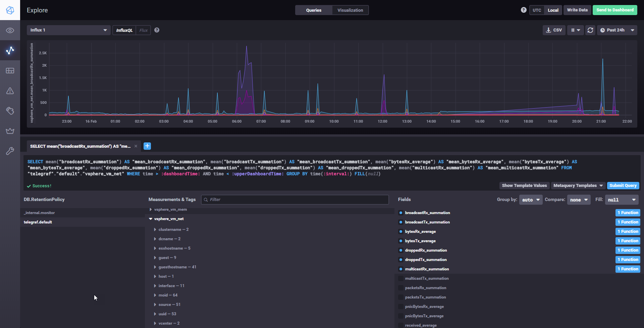Open the Influx 1 source dropdown
644x328 pixels.
[x=69, y=30]
